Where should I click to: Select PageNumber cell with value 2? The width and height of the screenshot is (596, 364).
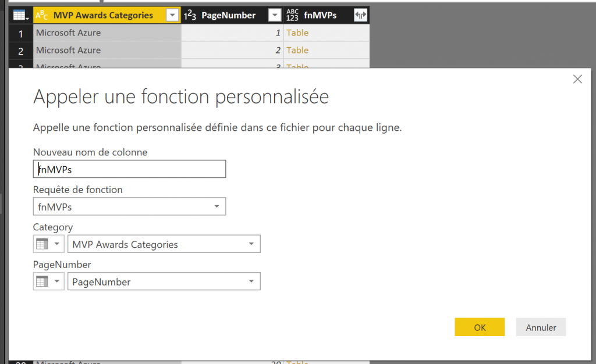232,50
